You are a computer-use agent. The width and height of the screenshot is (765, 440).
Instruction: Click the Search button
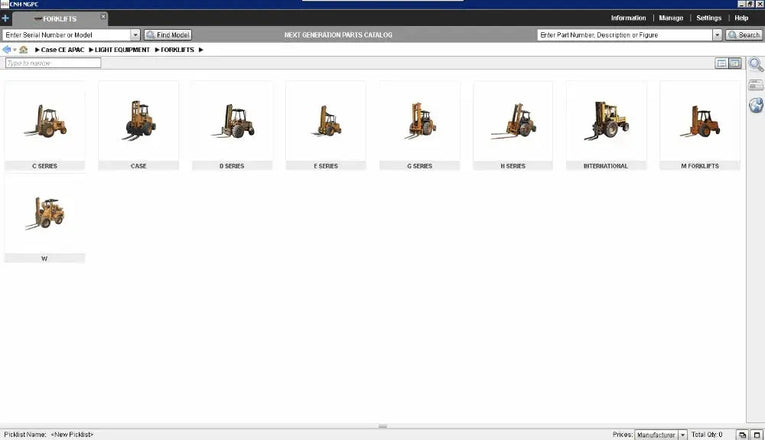point(744,35)
